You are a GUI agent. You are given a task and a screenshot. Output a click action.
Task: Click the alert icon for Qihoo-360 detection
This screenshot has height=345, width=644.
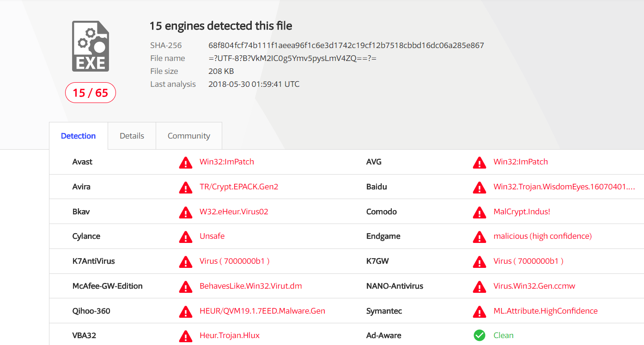tap(186, 312)
